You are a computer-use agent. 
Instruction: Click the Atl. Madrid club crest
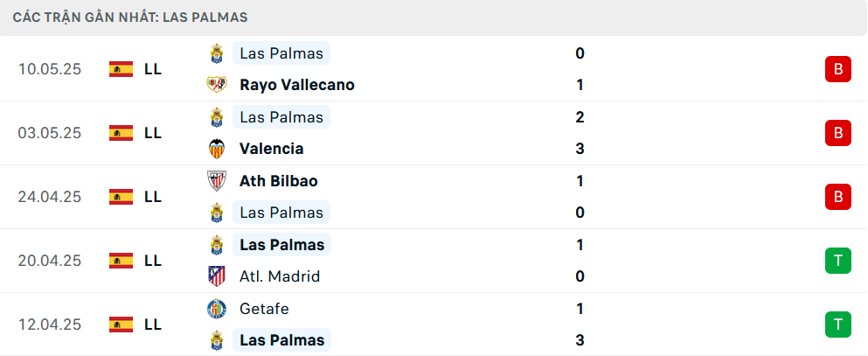click(x=216, y=276)
